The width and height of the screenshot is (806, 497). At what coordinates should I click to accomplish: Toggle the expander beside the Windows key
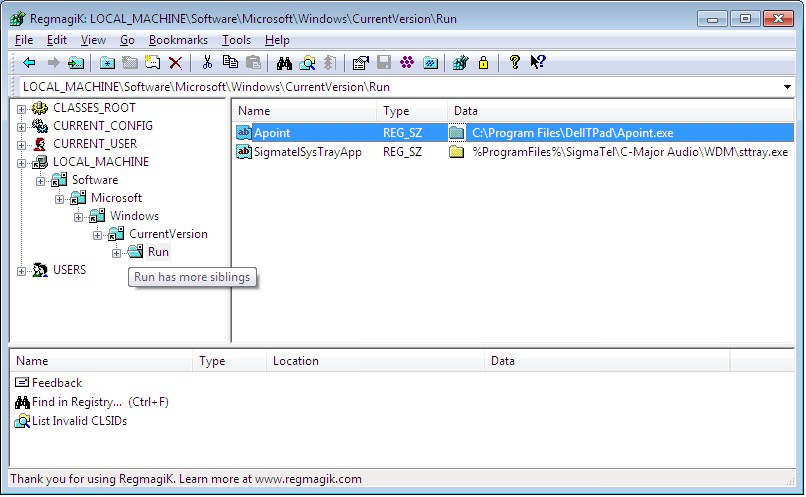tap(78, 217)
